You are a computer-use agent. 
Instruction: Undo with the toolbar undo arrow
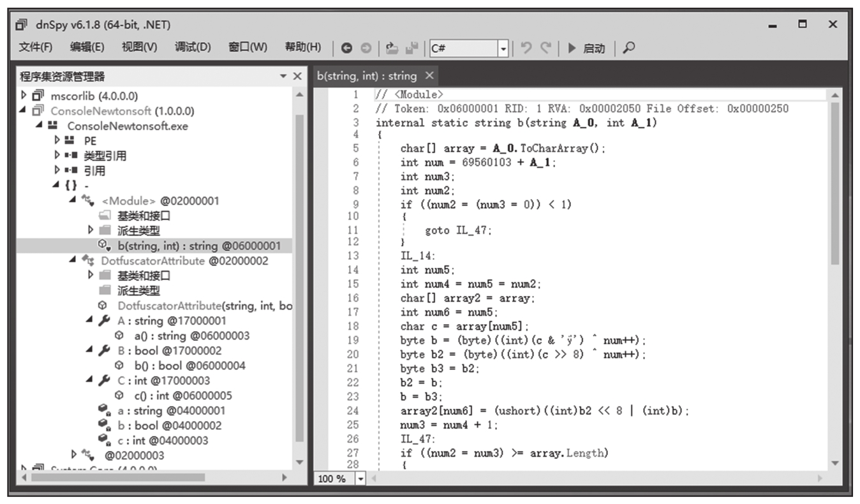pyautogui.click(x=526, y=48)
